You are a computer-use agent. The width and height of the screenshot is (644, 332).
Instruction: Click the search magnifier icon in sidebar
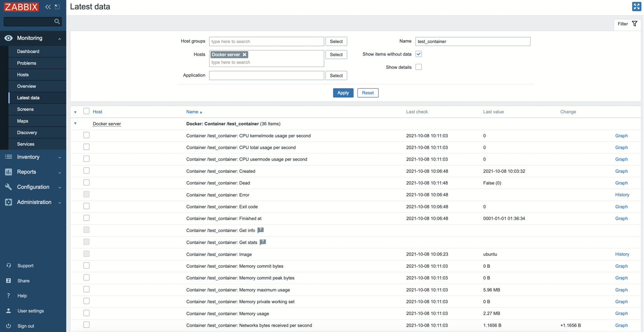coord(57,21)
